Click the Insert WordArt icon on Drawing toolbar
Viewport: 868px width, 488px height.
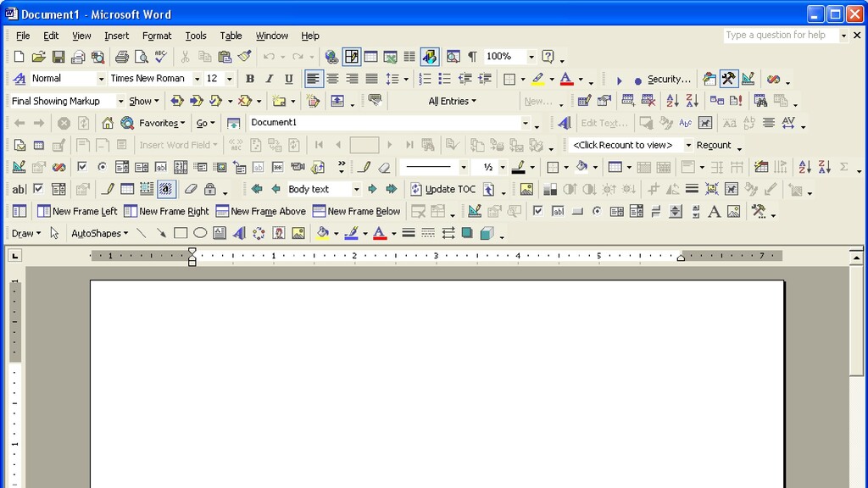[239, 234]
